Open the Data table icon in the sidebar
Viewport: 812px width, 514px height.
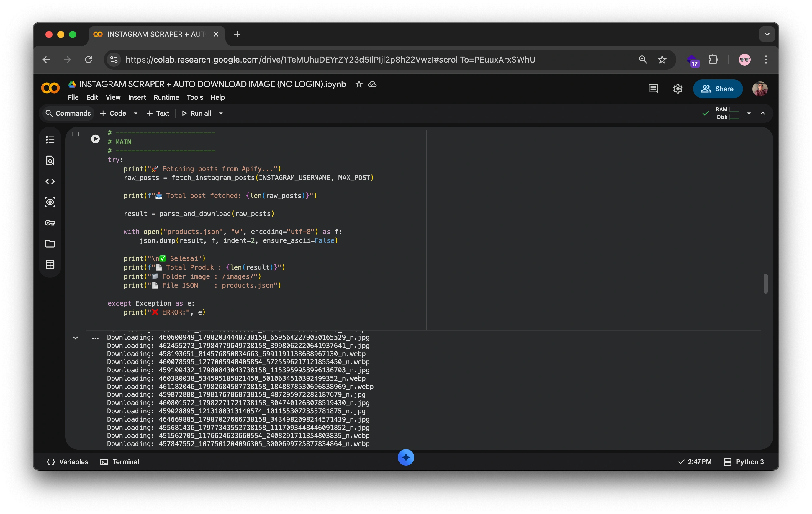[x=50, y=264]
